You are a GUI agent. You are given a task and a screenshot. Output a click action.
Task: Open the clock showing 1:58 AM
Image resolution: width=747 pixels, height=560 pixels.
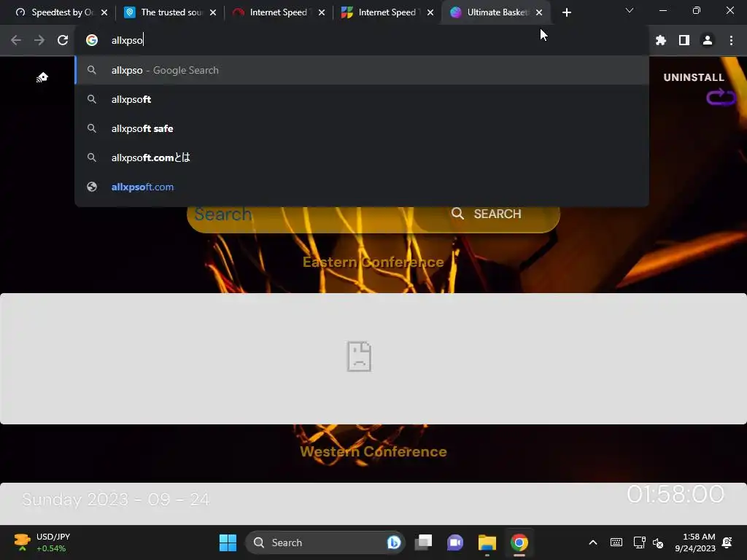tap(695, 542)
